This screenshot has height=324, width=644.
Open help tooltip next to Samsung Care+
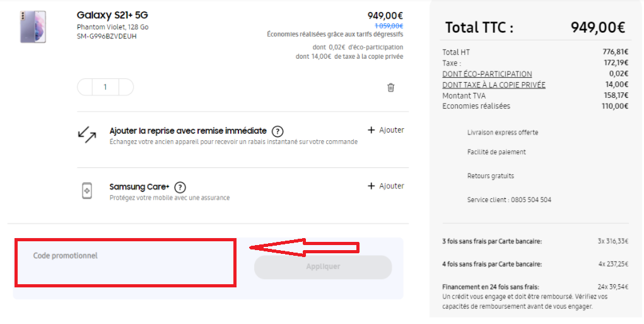[180, 188]
